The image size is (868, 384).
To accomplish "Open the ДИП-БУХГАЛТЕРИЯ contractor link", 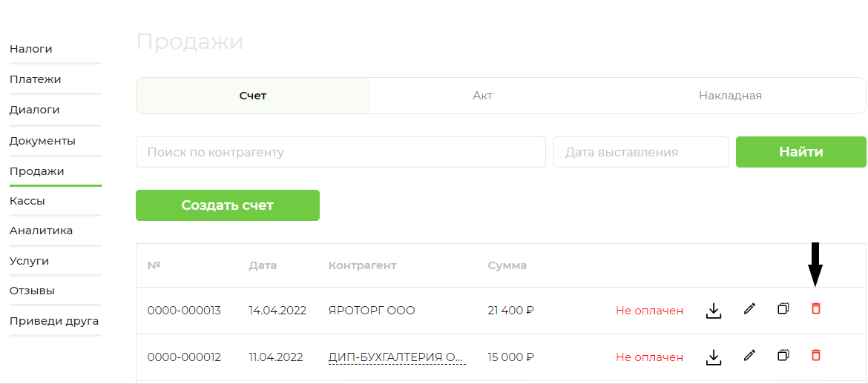I will [x=397, y=357].
